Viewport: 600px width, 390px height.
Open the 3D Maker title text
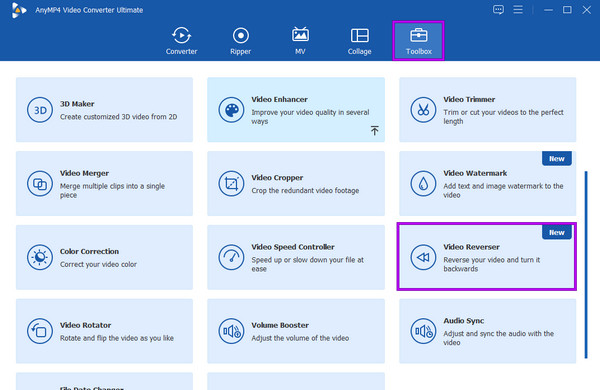click(x=77, y=104)
